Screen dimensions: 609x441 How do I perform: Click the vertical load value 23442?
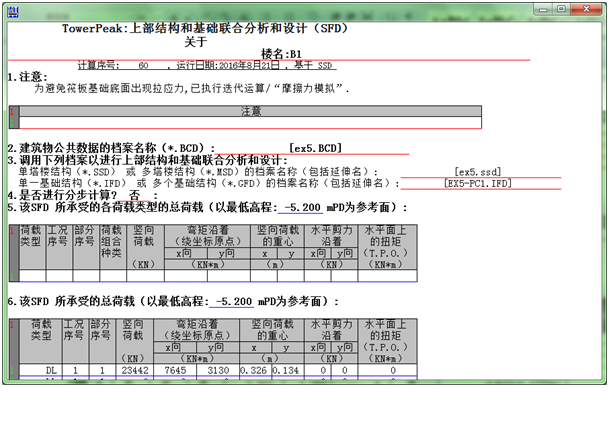click(135, 371)
